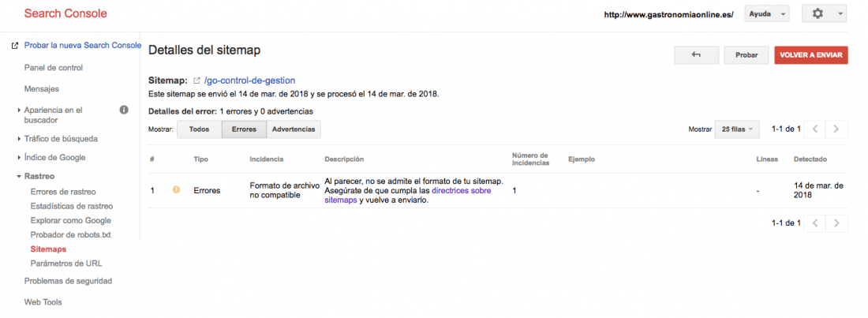Screen dimensions: 868x318
Task: Open Problemas de seguridad
Action: pos(68,281)
